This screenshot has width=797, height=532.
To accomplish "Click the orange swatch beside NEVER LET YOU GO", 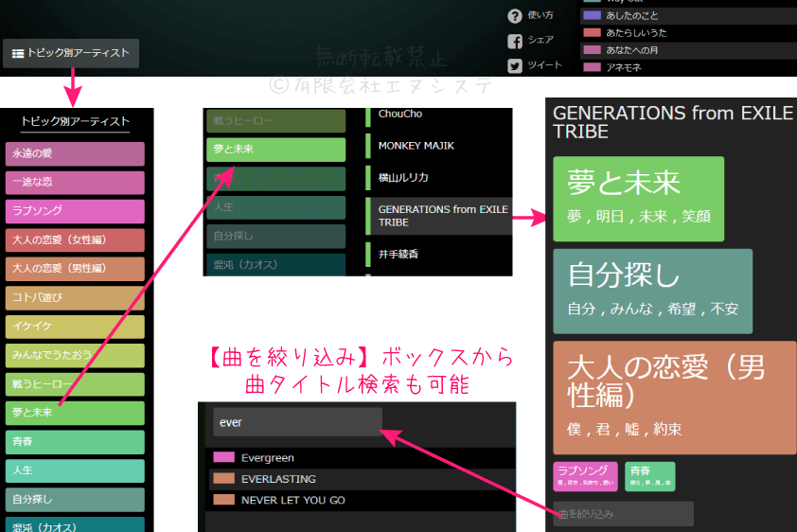I will (223, 500).
